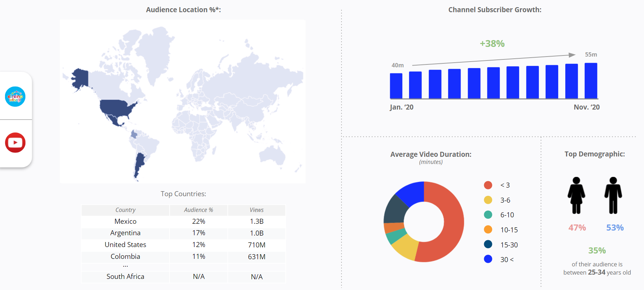Select the male demographic figure icon
The image size is (644, 290).
(x=613, y=195)
